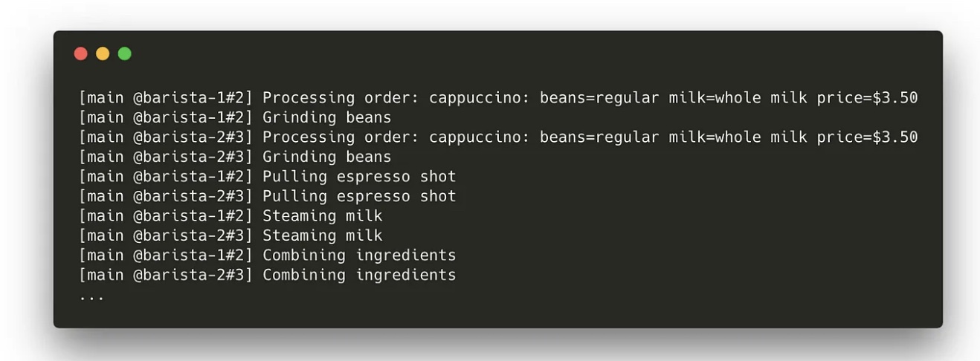Click the barista-1 Combining ingredients line
This screenshot has width=980, height=361.
[268, 256]
